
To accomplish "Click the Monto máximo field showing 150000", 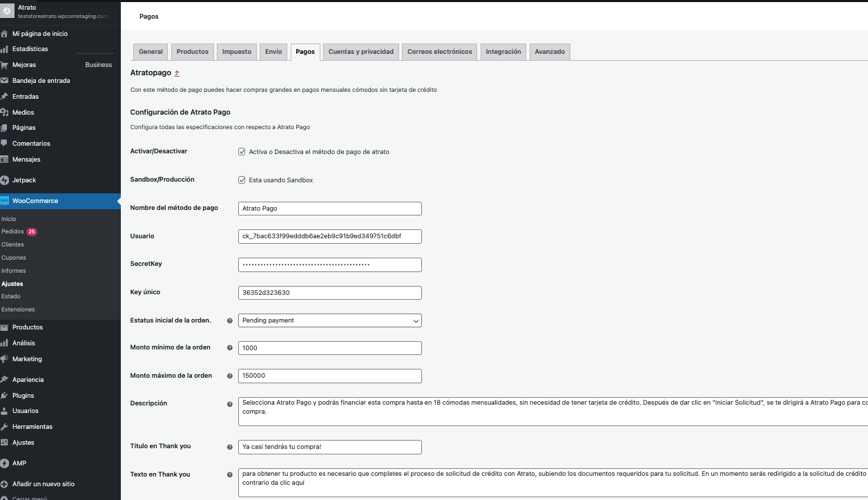I will coord(330,376).
